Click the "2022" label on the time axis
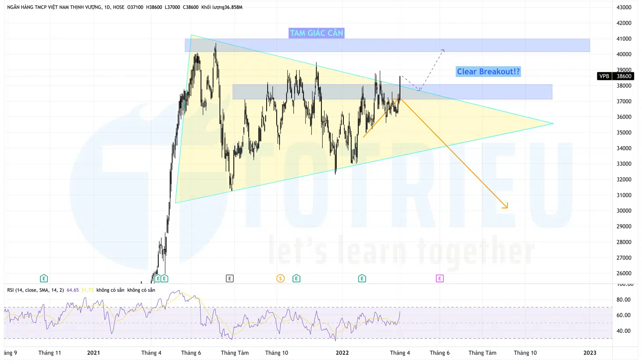Screen dimensions: 642x364 342,352
